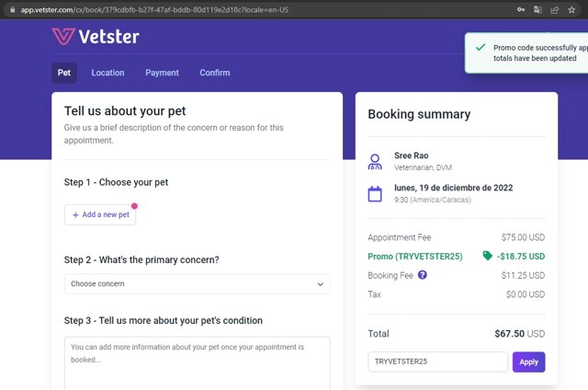Click the 'Step 1 - Choose your pet' heading
The height and width of the screenshot is (390, 588).
coord(116,182)
